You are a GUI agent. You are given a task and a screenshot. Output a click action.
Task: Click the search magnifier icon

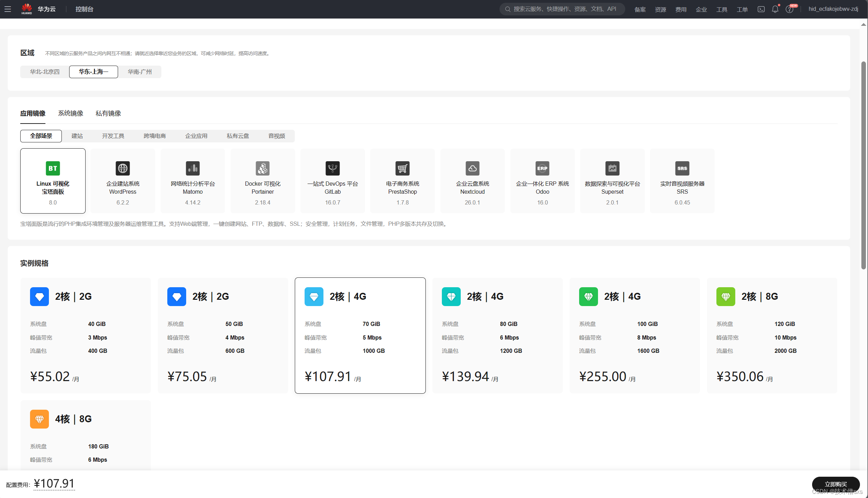tap(508, 9)
